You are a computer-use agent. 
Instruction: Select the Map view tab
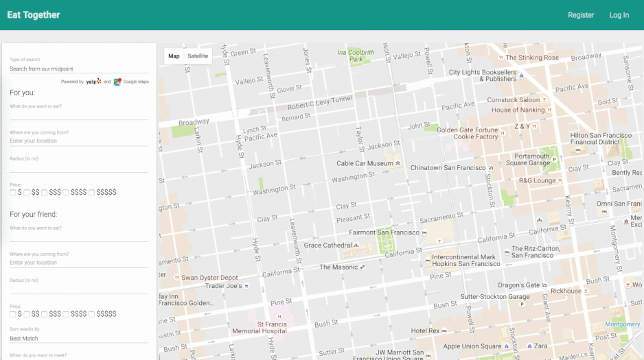[x=174, y=56]
